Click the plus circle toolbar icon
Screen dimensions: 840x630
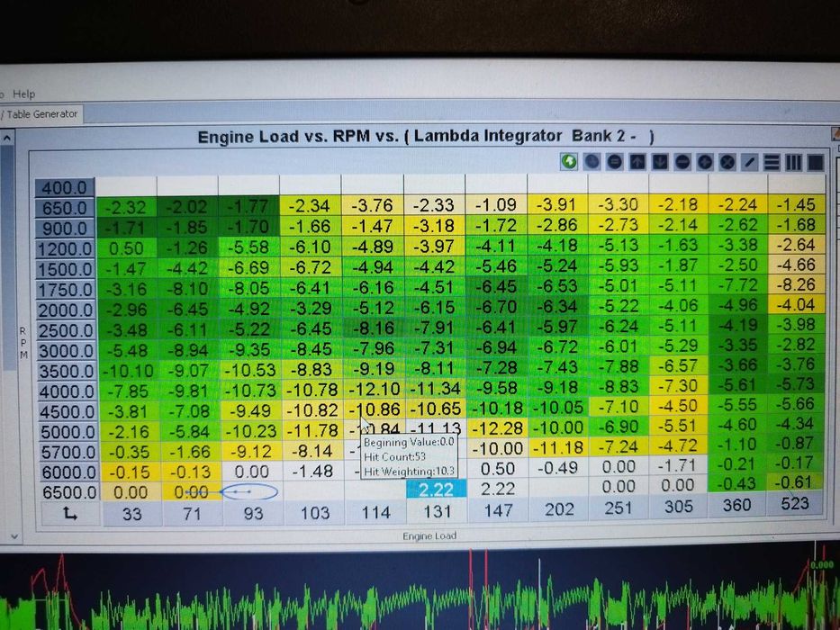click(705, 162)
